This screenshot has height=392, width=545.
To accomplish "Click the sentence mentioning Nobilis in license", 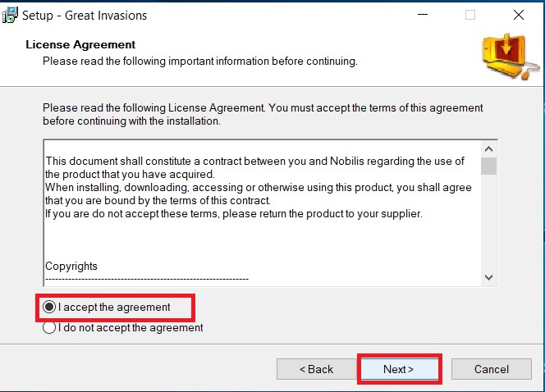I will [x=254, y=167].
